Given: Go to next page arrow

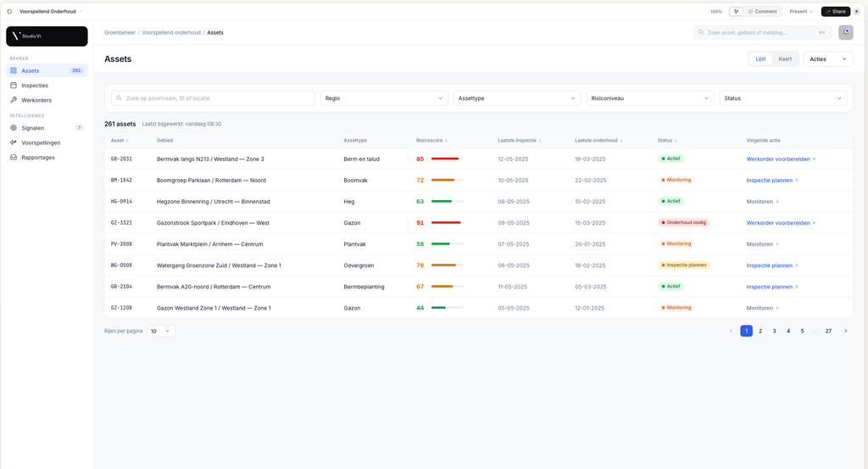Looking at the screenshot, I should point(845,331).
